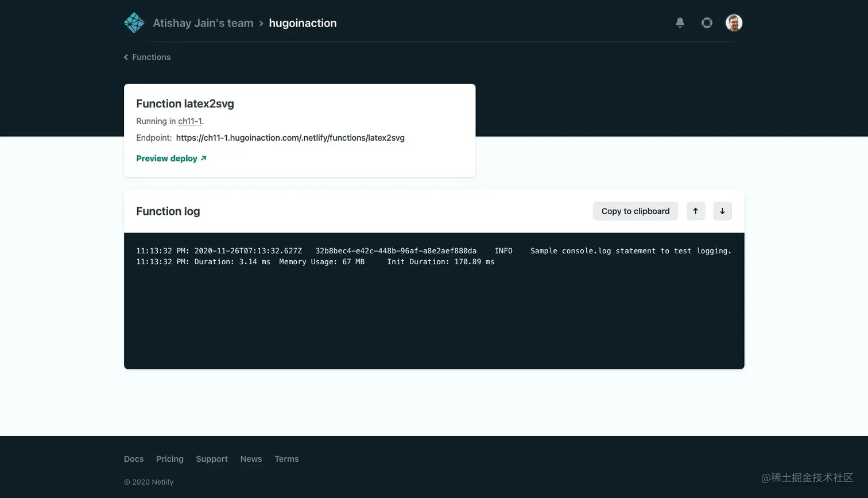Open Support footer link
This screenshot has width=868, height=498.
(212, 459)
